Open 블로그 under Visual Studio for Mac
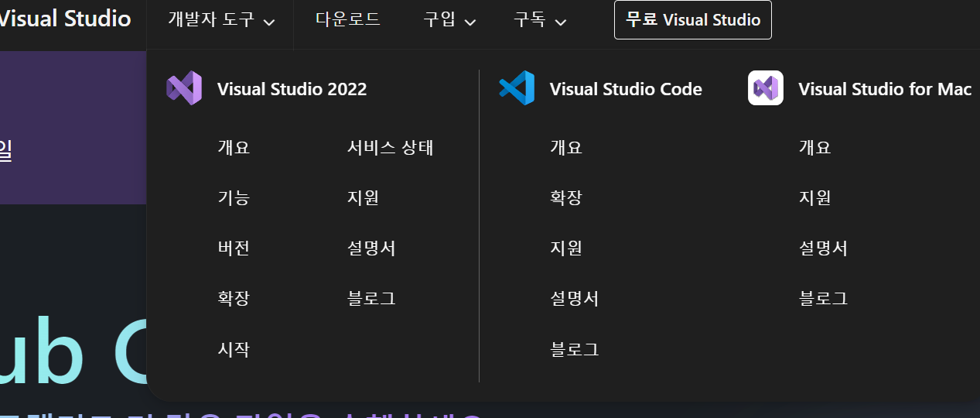Screen dimensions: 980x418 [x=824, y=298]
